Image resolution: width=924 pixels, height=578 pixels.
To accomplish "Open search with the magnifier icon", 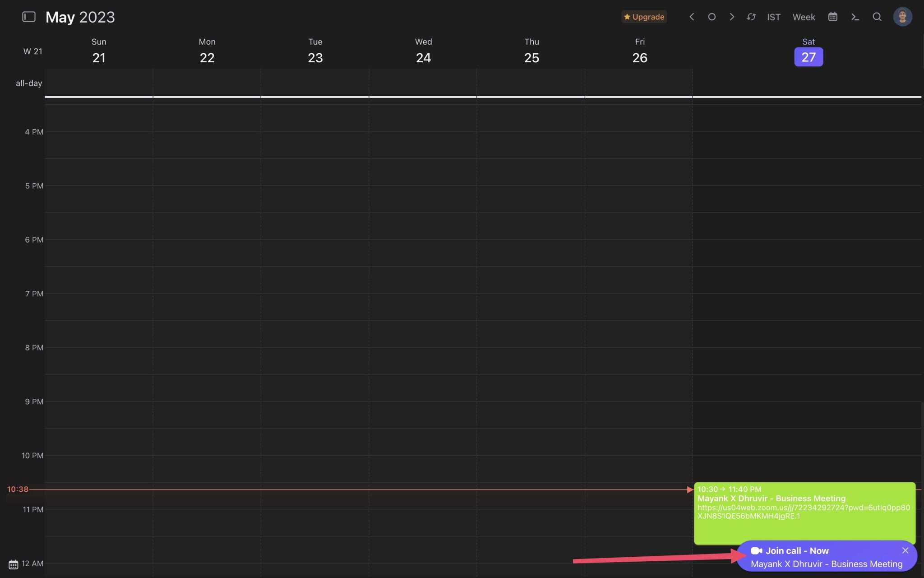I will pyautogui.click(x=877, y=17).
